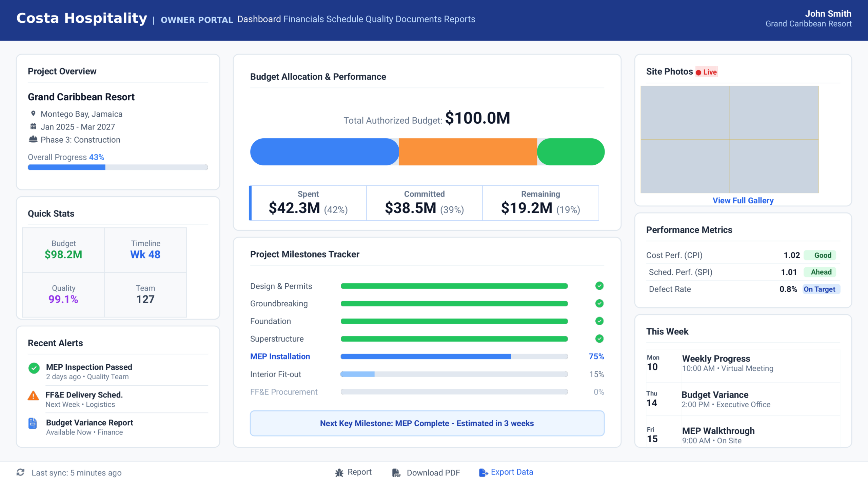Click the checkmark for Design & Permits

point(599,286)
